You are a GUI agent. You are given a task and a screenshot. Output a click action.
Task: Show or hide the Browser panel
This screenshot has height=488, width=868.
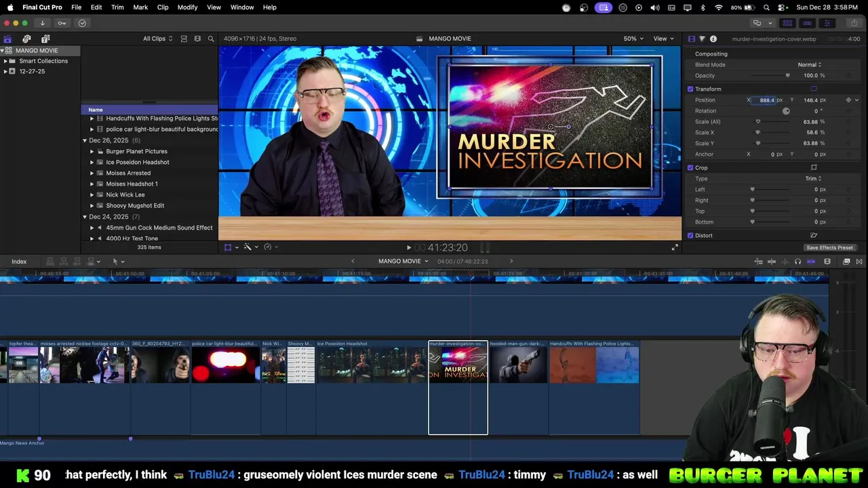coord(787,23)
